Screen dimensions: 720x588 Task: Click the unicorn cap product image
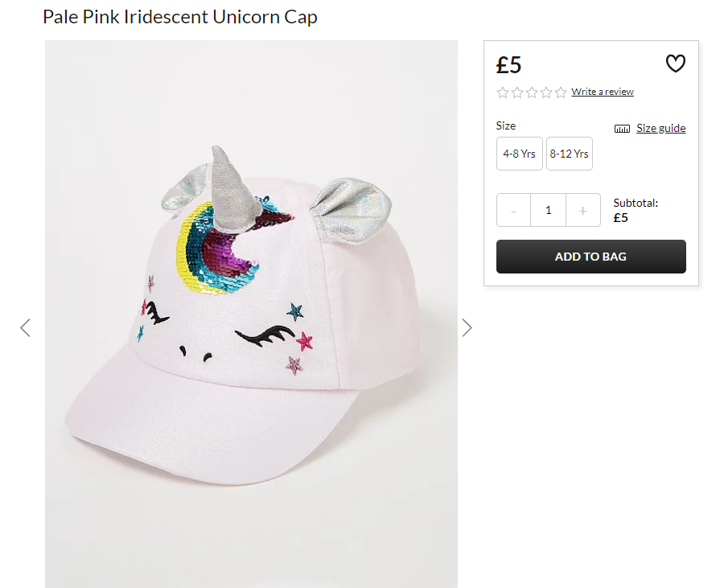[x=251, y=314]
